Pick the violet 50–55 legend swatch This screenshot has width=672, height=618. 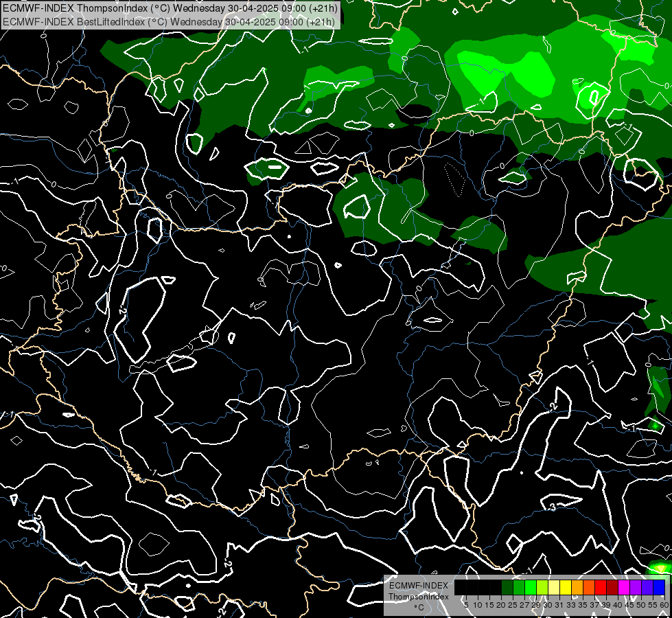[x=647, y=587]
